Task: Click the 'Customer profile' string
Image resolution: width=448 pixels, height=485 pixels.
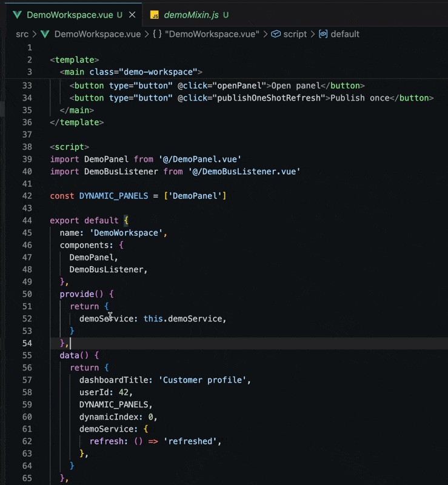Action: [202, 380]
